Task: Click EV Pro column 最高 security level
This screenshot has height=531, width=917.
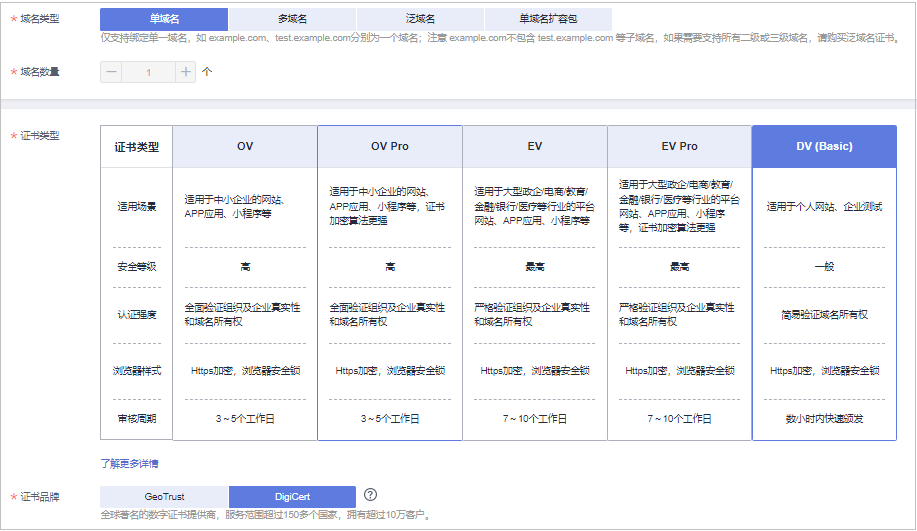Action: [x=679, y=267]
